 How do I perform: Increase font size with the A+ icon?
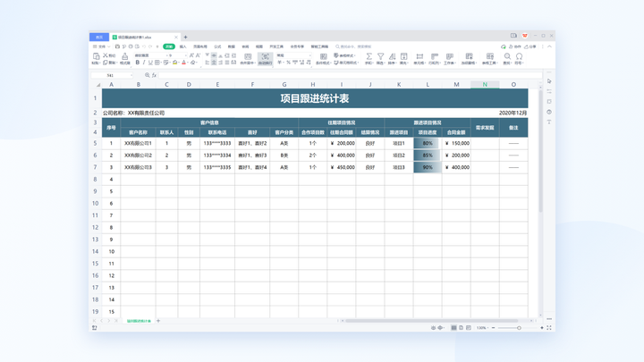tap(191, 55)
